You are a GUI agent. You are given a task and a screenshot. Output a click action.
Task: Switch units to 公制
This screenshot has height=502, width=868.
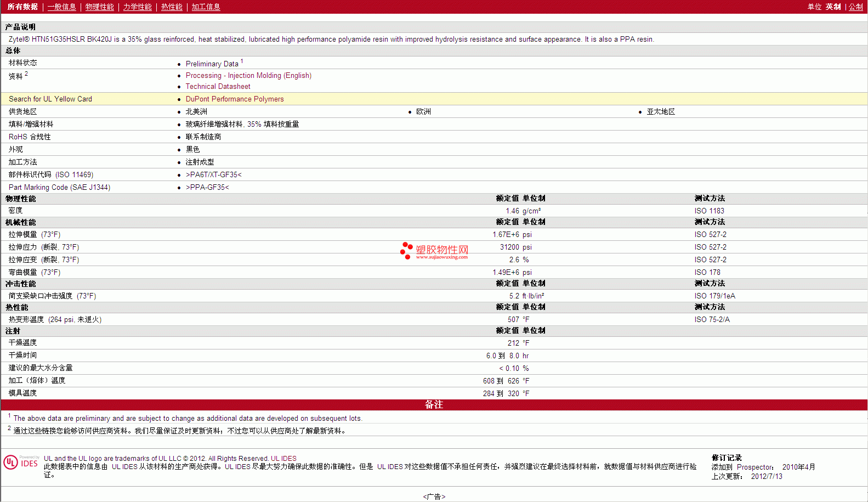click(856, 7)
